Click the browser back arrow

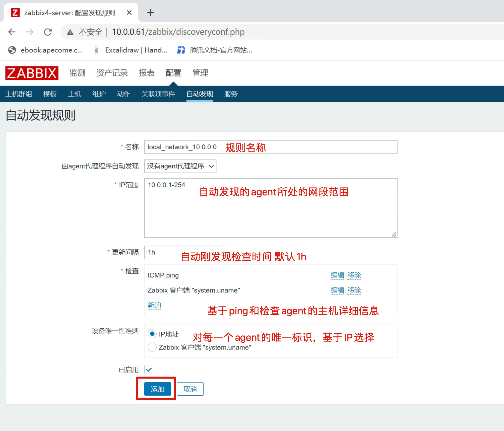(12, 32)
